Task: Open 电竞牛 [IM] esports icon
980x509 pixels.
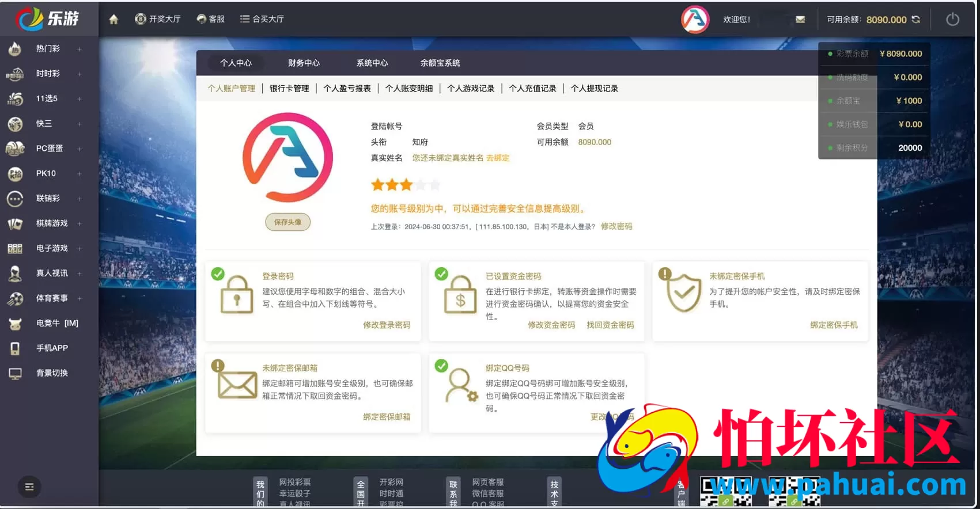Action: coord(15,324)
